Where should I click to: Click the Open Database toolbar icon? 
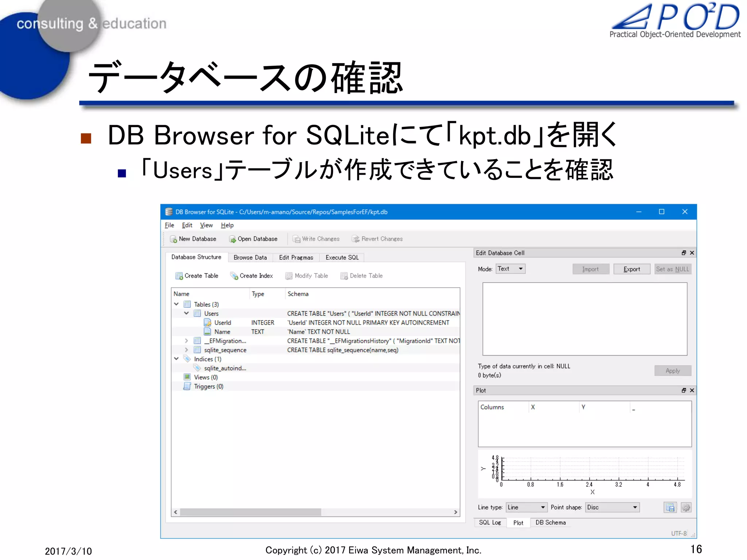click(232, 239)
